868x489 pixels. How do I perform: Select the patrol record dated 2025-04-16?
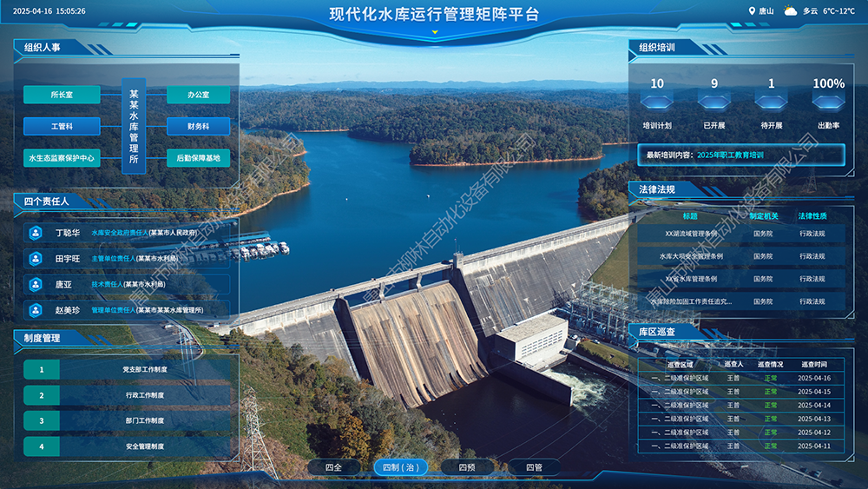pyautogui.click(x=740, y=378)
